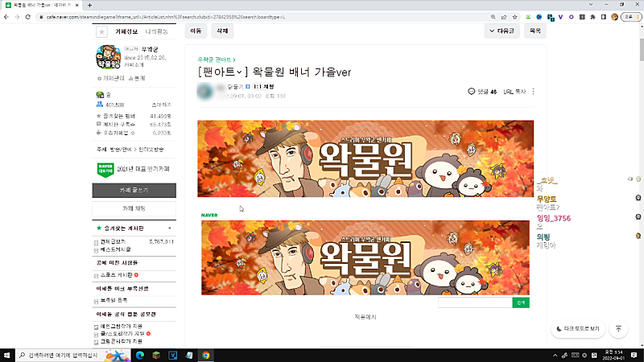
Task: Toggle 다크 모드로 보기 dark mode
Action: pyautogui.click(x=578, y=329)
